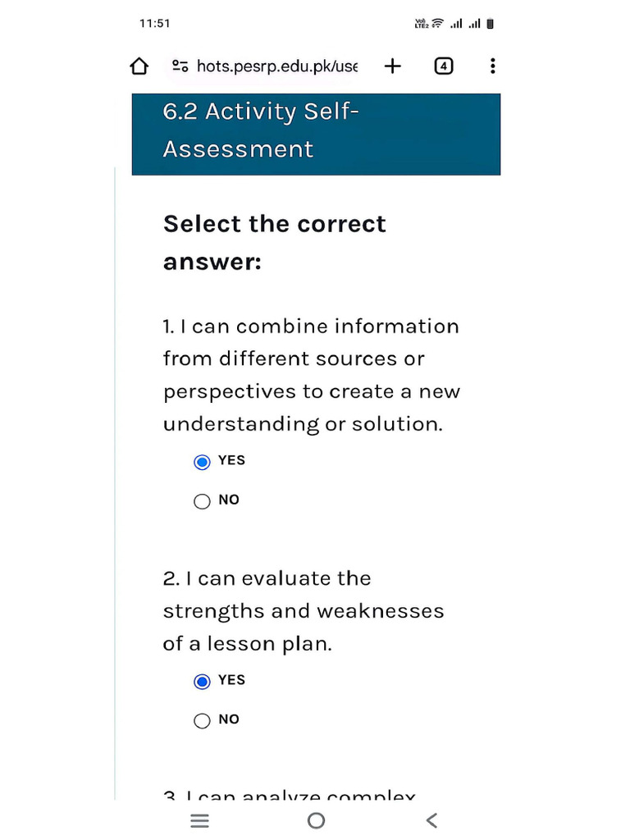Image resolution: width=630 pixels, height=840 pixels.
Task: Select YES for question 1
Action: click(203, 462)
